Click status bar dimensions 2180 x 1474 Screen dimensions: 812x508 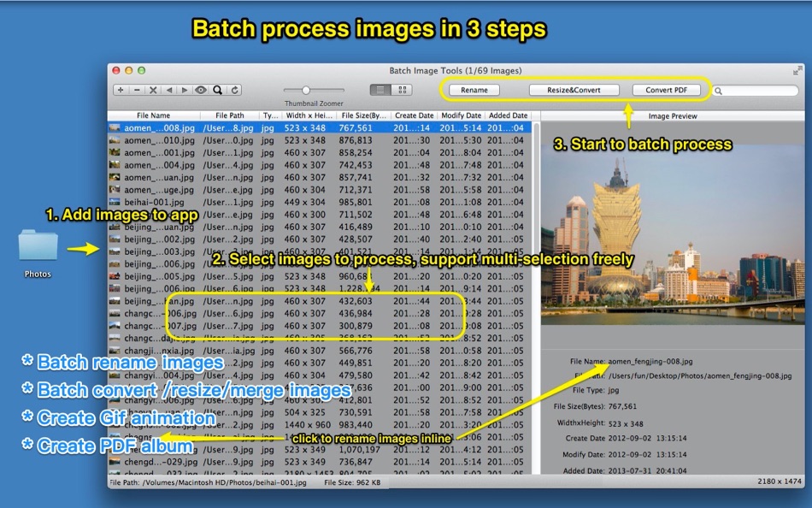click(x=779, y=481)
